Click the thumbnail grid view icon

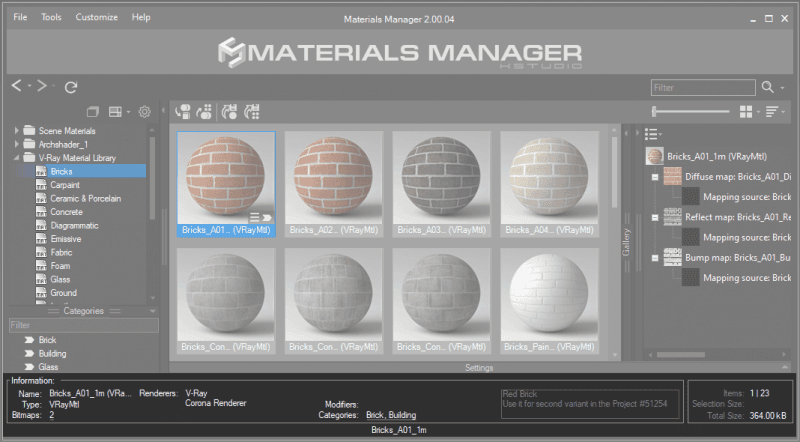tap(746, 112)
